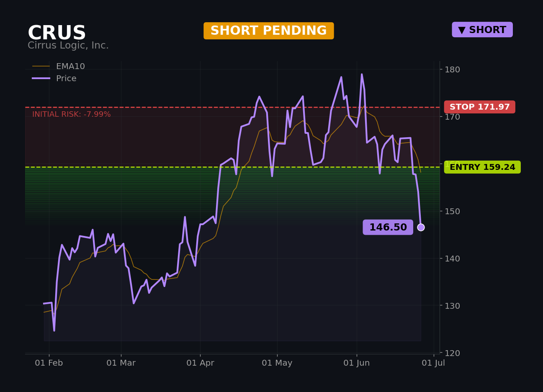Click the 01 Apr date axis label
Screen dimensions: 543x392
200,363
